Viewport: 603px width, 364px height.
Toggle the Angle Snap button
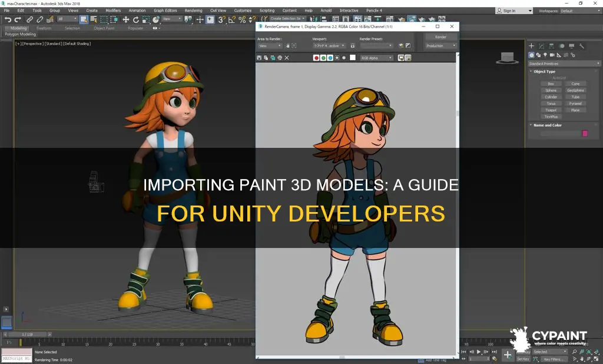coord(232,19)
